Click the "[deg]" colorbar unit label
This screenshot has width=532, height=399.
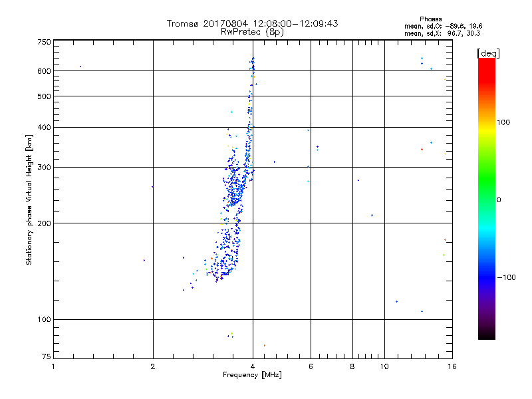(488, 53)
